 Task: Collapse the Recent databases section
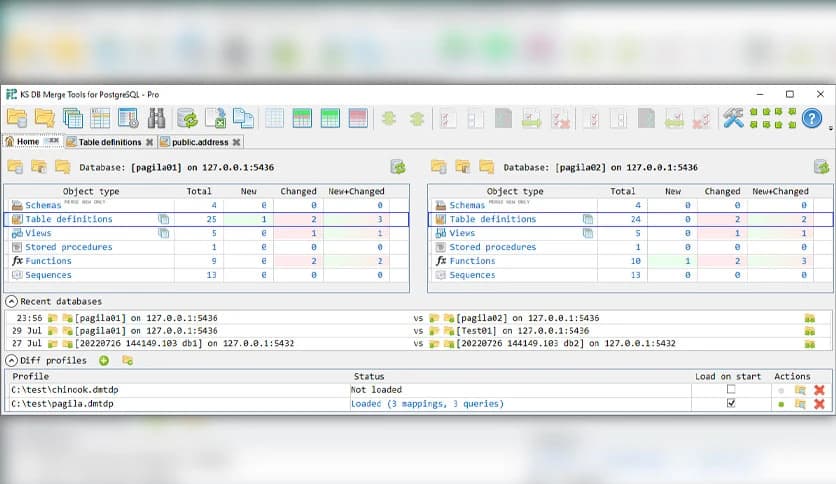tap(11, 302)
